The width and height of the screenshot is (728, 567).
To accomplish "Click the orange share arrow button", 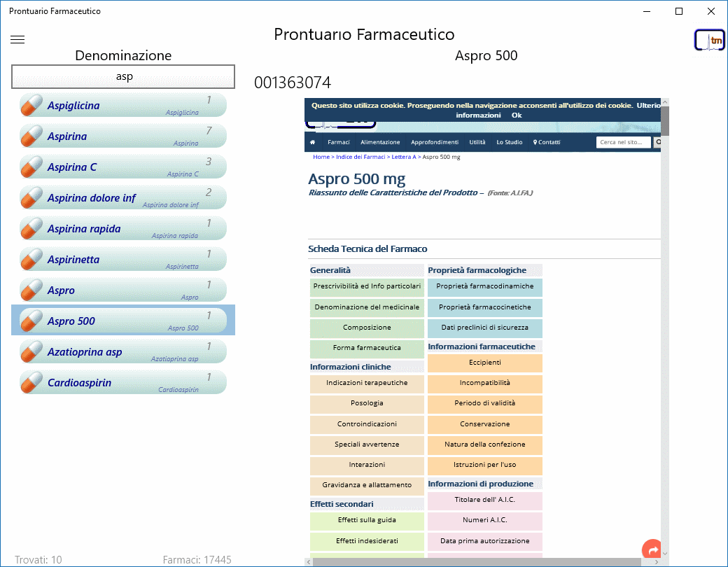I will click(652, 549).
